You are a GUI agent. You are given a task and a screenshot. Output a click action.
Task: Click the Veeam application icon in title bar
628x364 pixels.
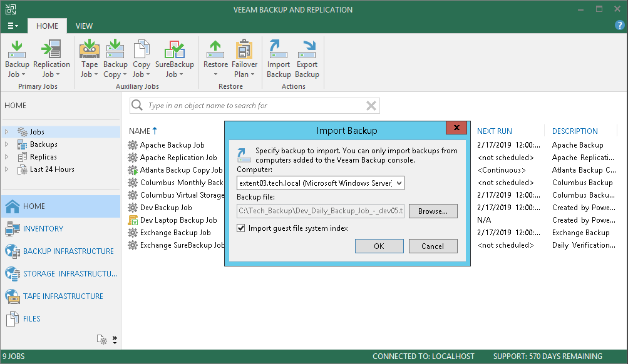click(11, 9)
